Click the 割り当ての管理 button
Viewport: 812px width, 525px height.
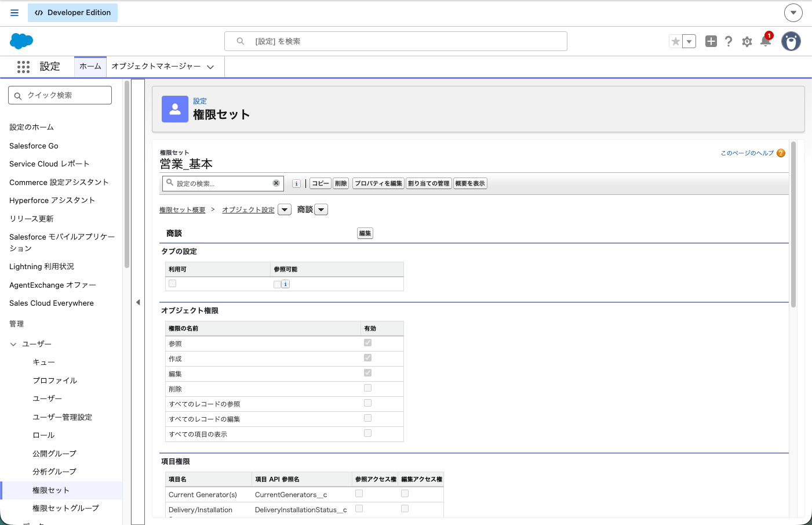429,184
